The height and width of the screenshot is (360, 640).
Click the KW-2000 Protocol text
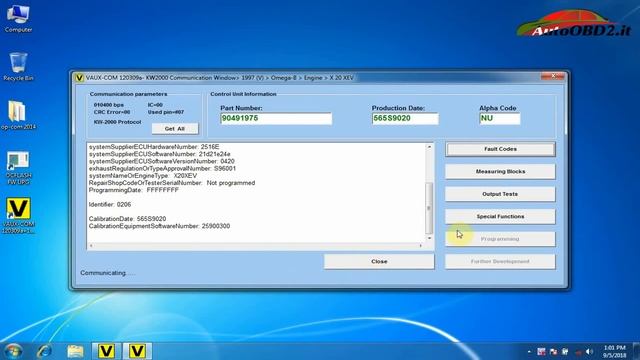tap(118, 122)
